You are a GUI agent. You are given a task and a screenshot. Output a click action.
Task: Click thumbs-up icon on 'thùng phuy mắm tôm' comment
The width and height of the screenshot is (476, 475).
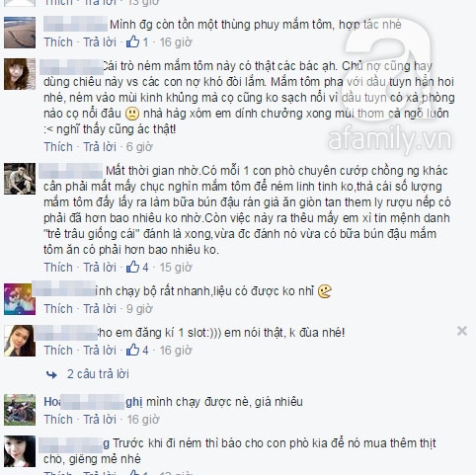point(133,42)
